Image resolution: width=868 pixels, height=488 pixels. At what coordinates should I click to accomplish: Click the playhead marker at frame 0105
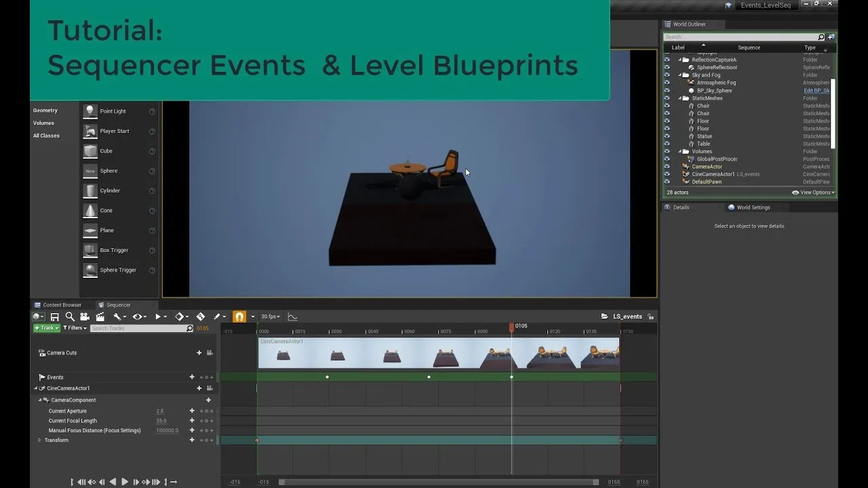pyautogui.click(x=512, y=327)
